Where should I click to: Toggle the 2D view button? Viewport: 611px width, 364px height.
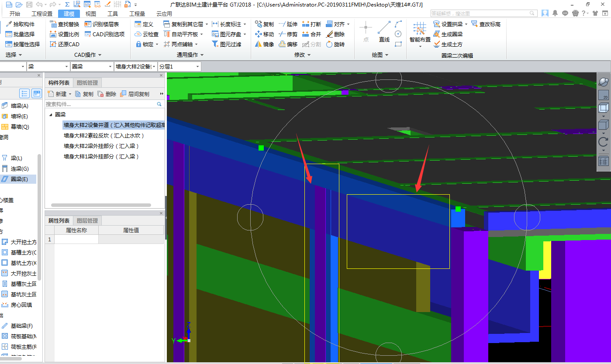coord(603,94)
